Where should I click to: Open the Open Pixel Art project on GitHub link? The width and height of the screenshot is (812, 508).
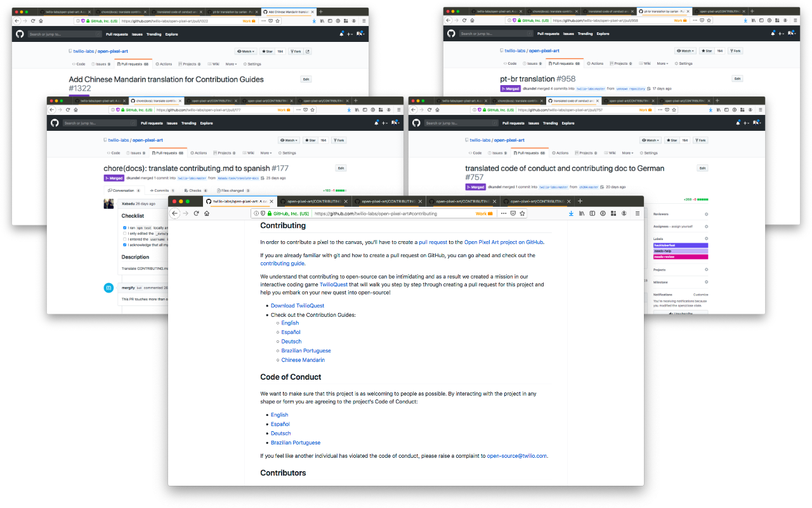504,242
